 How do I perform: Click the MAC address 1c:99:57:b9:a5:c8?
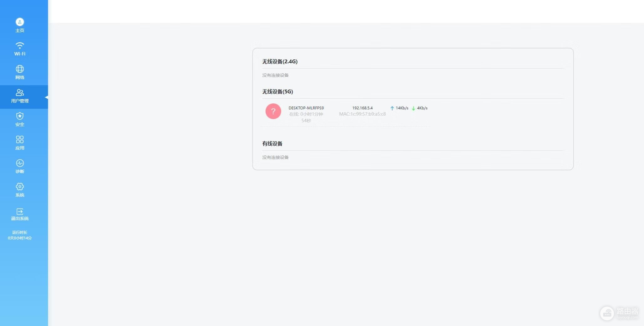pyautogui.click(x=362, y=114)
